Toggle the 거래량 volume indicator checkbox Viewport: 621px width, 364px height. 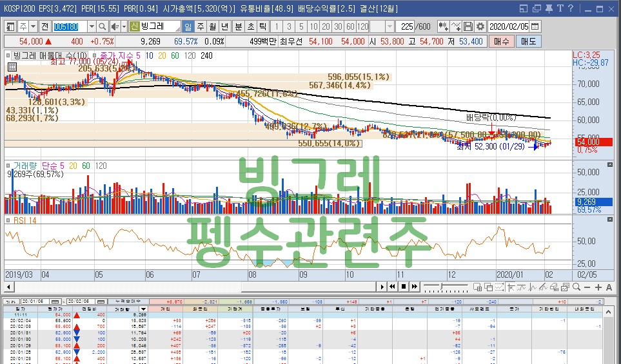coord(8,166)
